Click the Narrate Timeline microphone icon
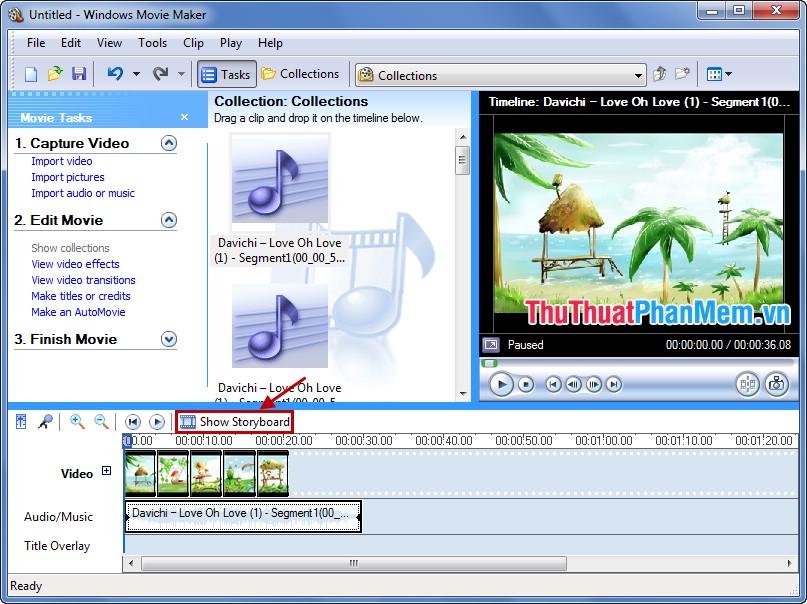This screenshot has width=807, height=604. (x=45, y=421)
